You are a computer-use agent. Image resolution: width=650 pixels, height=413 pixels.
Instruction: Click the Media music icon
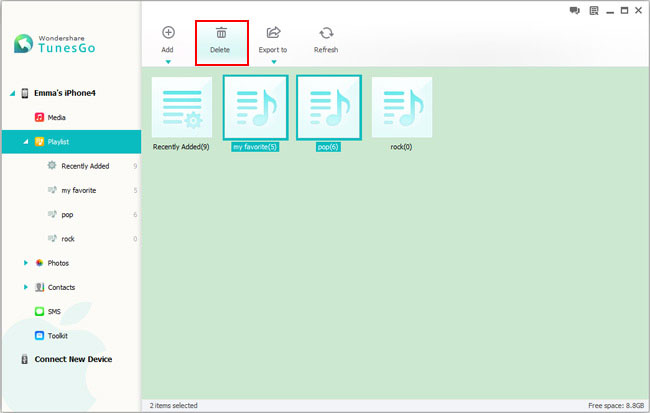click(x=39, y=117)
